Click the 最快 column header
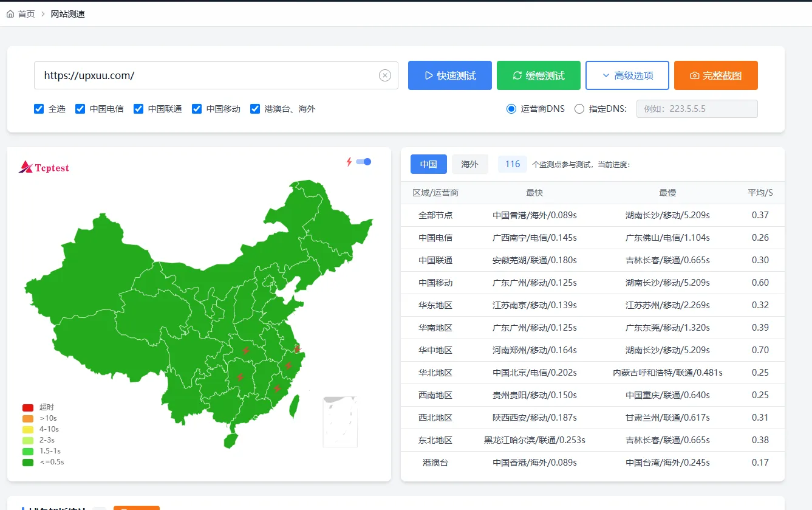This screenshot has width=812, height=510. (x=534, y=193)
